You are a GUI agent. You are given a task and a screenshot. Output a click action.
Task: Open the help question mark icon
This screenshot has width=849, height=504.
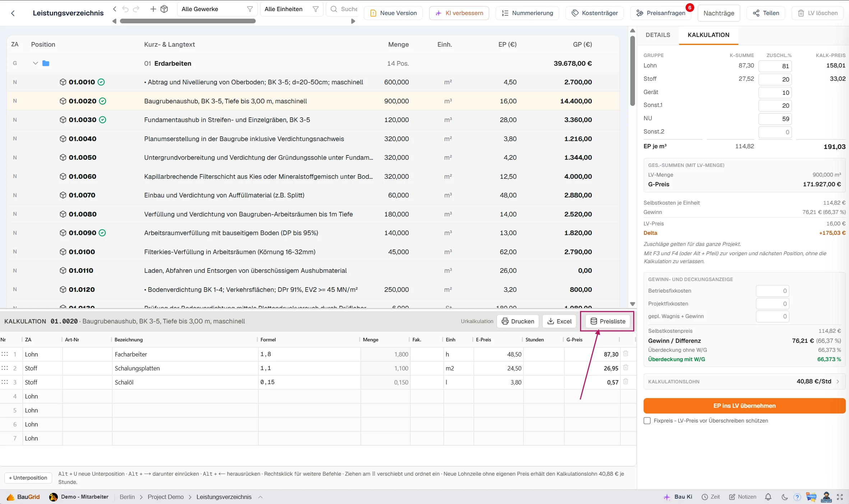(x=797, y=497)
